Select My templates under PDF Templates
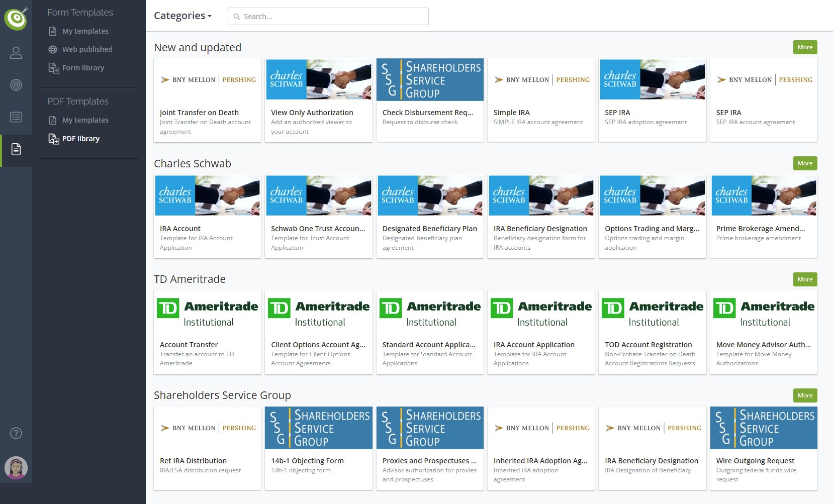This screenshot has width=833, height=504. tap(84, 120)
